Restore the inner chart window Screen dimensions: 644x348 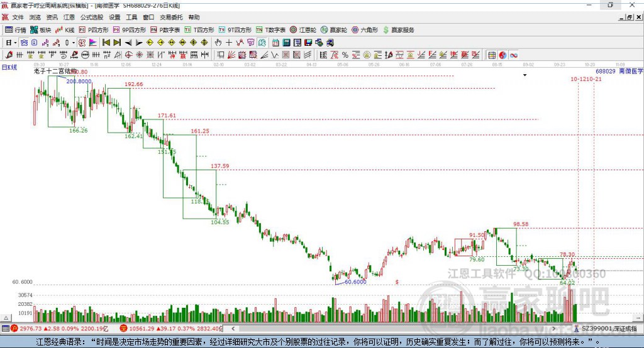click(630, 17)
